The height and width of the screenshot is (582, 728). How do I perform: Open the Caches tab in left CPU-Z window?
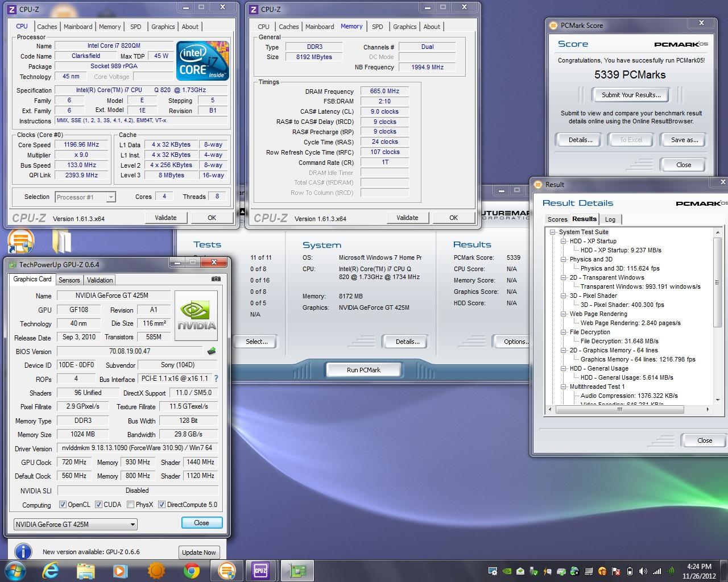point(47,27)
